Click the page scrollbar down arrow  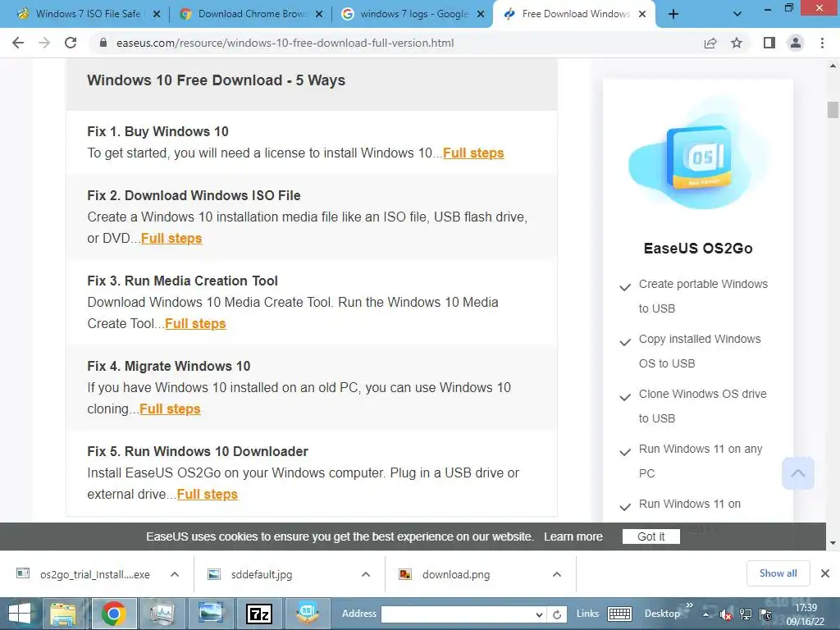(x=833, y=543)
